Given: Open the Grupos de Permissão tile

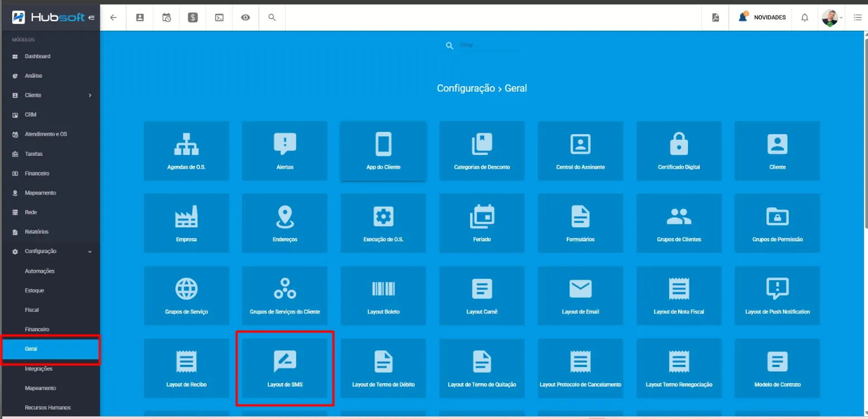Looking at the screenshot, I should click(x=777, y=223).
